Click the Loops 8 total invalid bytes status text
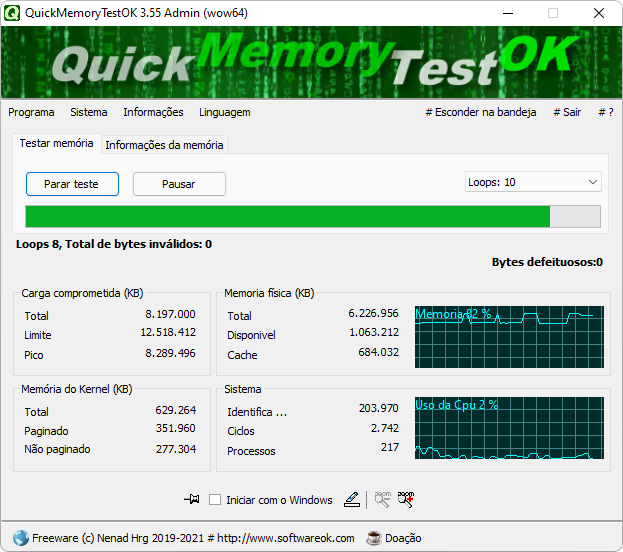The width and height of the screenshot is (623, 552). click(114, 244)
